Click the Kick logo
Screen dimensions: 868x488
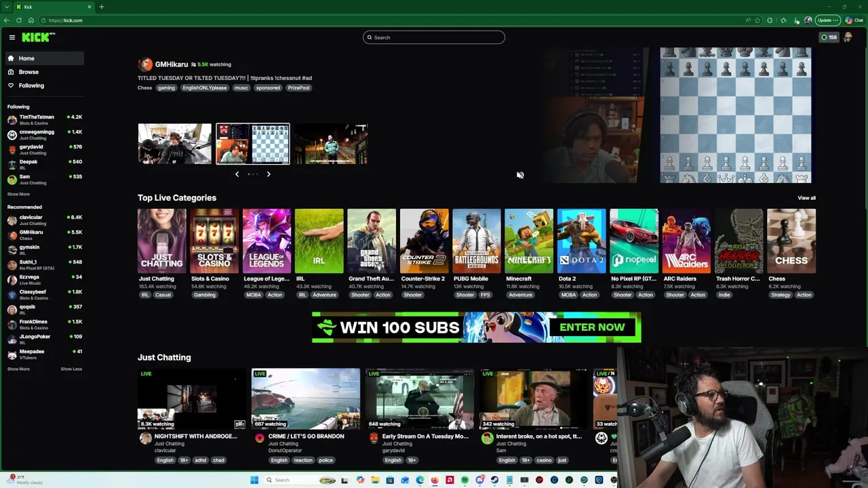coord(38,37)
